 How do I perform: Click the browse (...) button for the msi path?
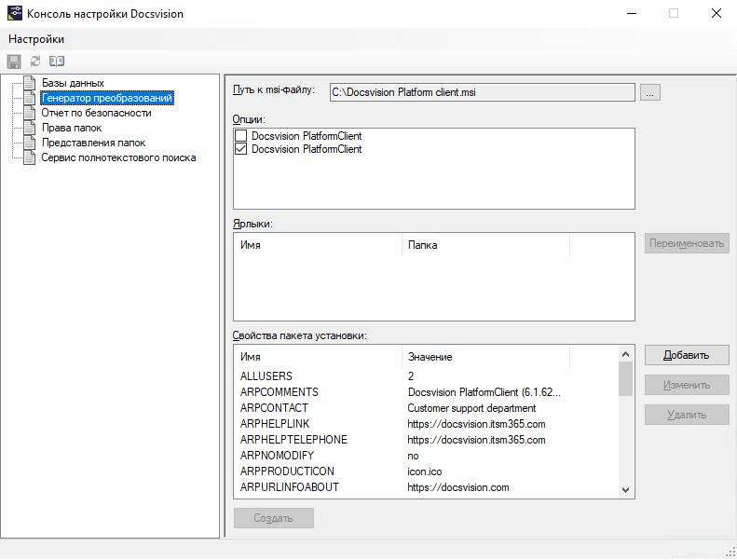(x=650, y=91)
